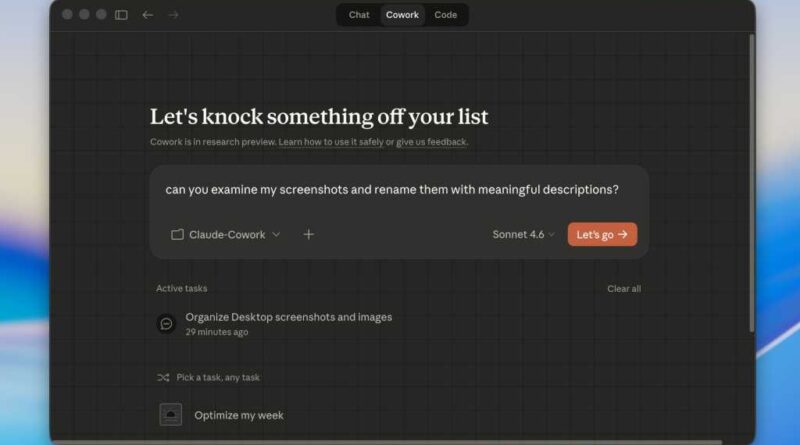Click the Optimize my week task icon

click(x=171, y=414)
